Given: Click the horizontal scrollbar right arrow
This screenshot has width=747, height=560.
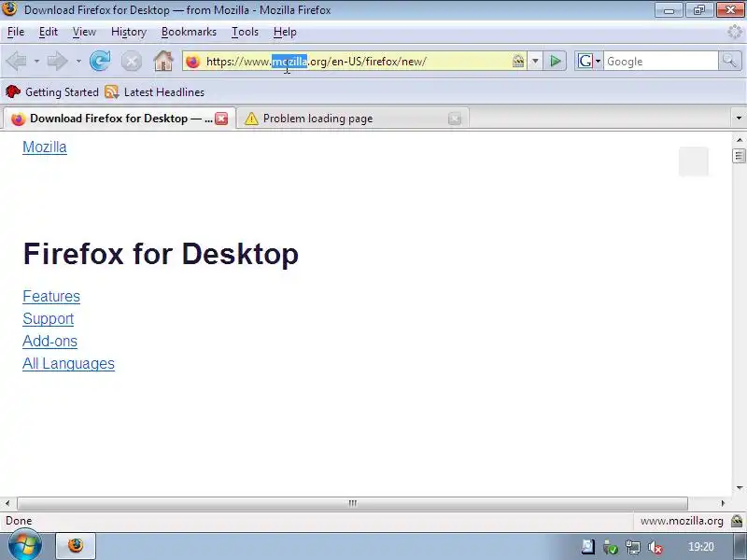Looking at the screenshot, I should [x=723, y=503].
